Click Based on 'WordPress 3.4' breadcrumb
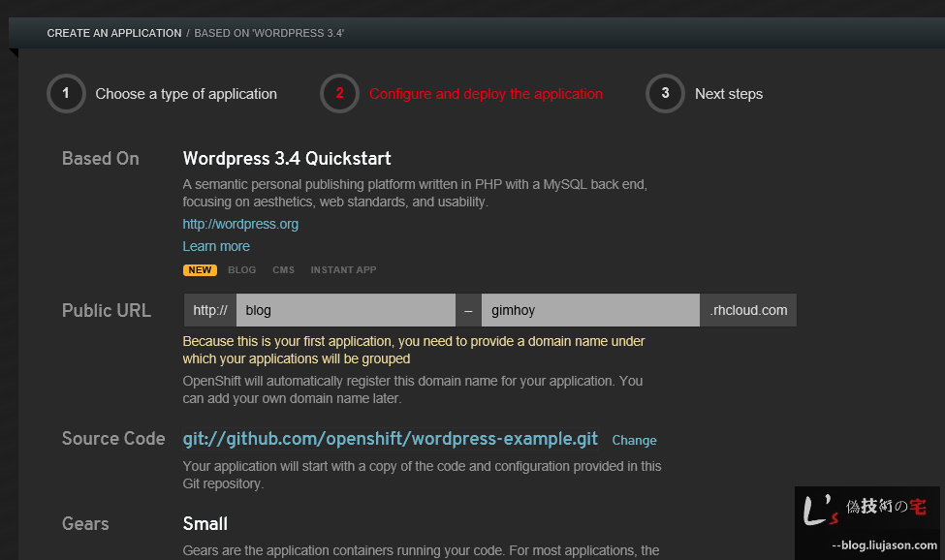This screenshot has height=560, width=945. pyautogui.click(x=268, y=33)
